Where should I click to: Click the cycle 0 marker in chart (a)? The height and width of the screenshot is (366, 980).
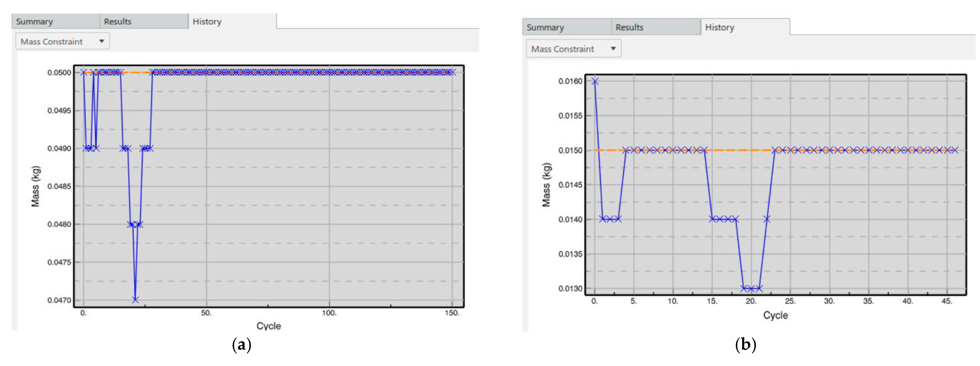(84, 72)
